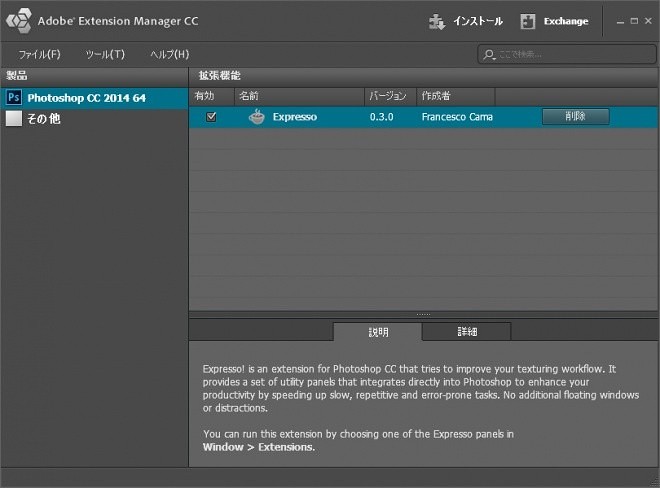Viewport: 660px width, 488px height.
Task: Open the ツール(T) menu
Action: click(105, 54)
